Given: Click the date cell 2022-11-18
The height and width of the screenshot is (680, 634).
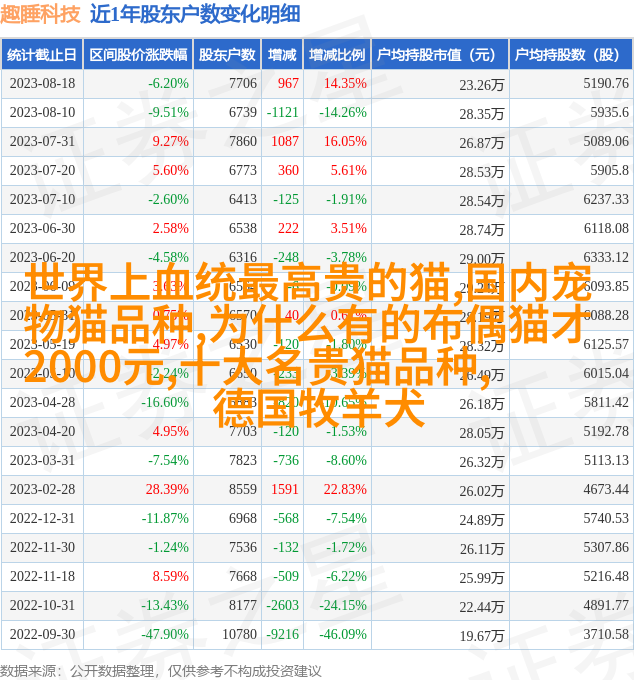Looking at the screenshot, I should (x=42, y=576).
